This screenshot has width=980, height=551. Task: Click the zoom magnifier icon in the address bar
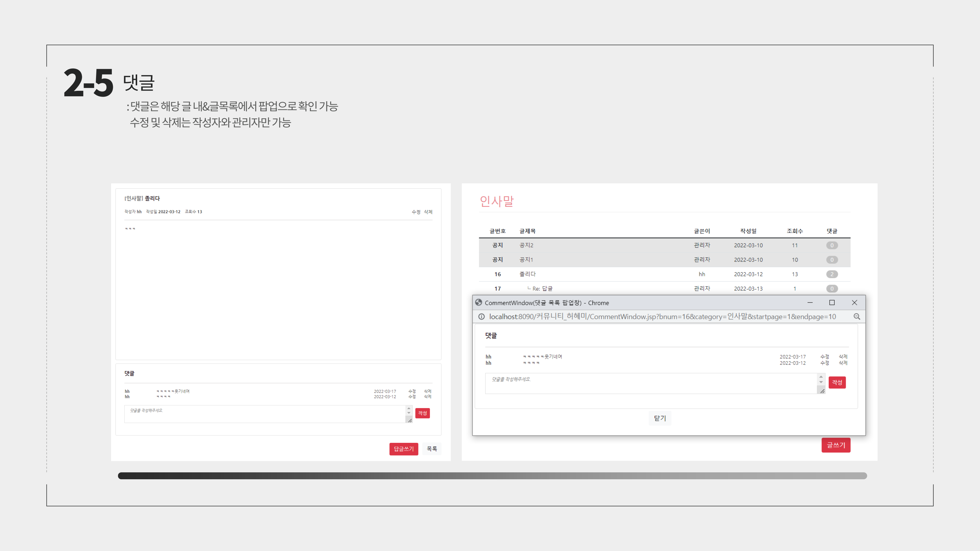coord(857,316)
